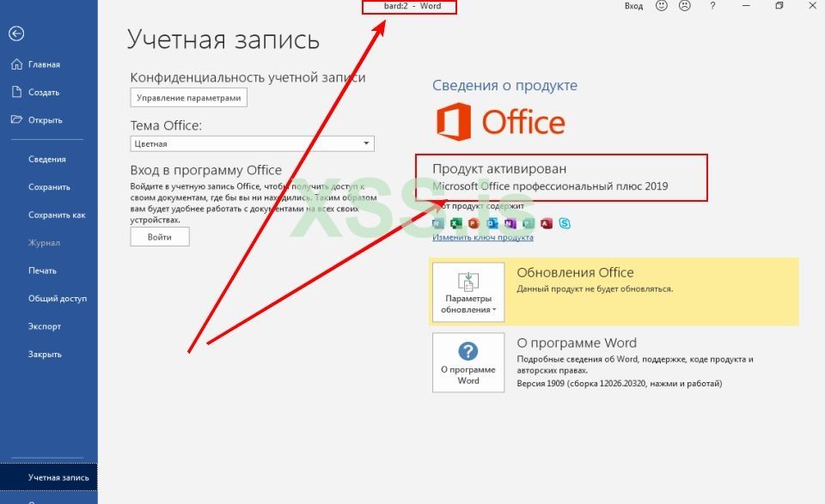This screenshot has width=825, height=504.
Task: Click the new document icon beside Создать
Action: 16,92
